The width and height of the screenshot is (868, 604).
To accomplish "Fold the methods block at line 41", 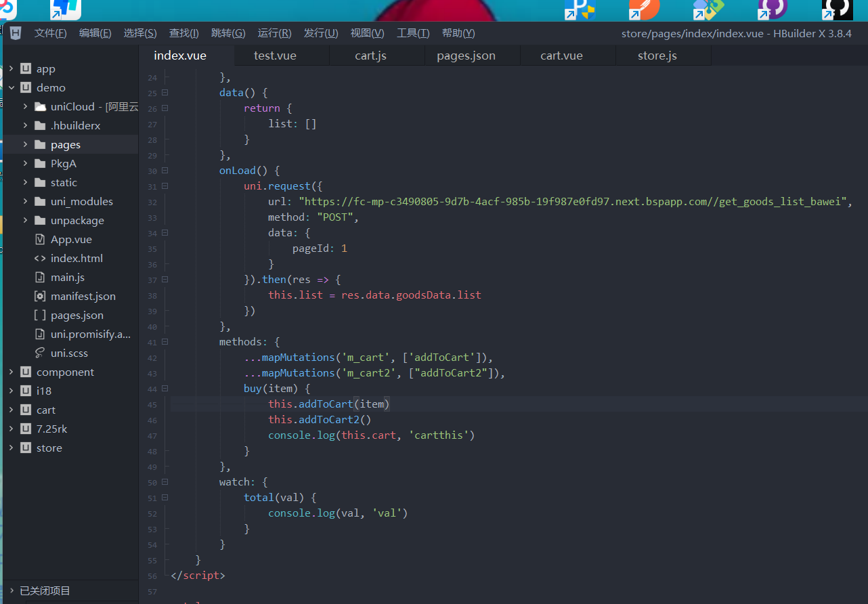I will [165, 342].
